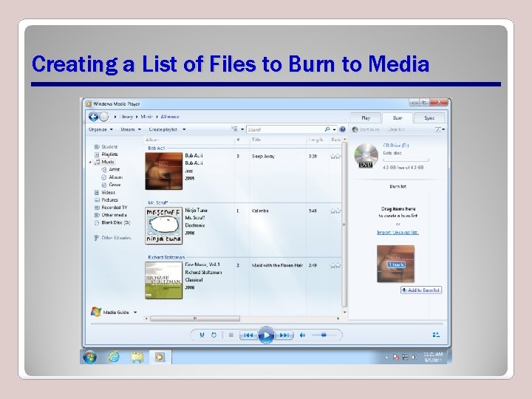
Task: Click Create playlist toolbar button
Action: click(x=163, y=129)
